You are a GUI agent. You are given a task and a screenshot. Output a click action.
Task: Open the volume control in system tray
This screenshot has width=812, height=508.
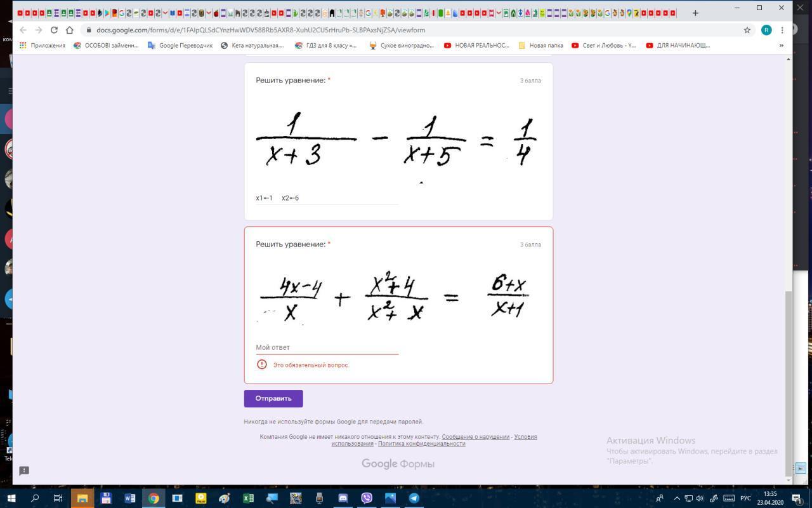click(700, 498)
